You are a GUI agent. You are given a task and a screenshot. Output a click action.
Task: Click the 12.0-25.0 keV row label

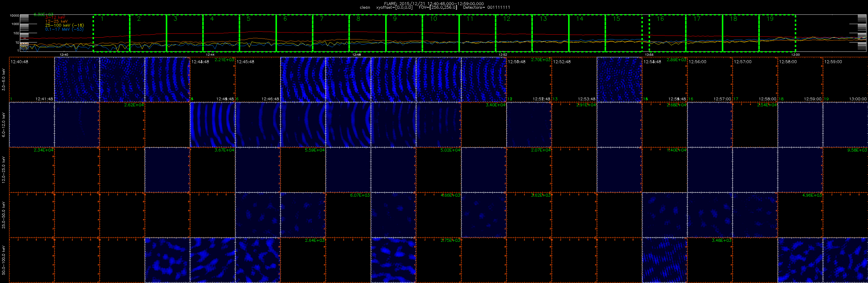point(4,169)
